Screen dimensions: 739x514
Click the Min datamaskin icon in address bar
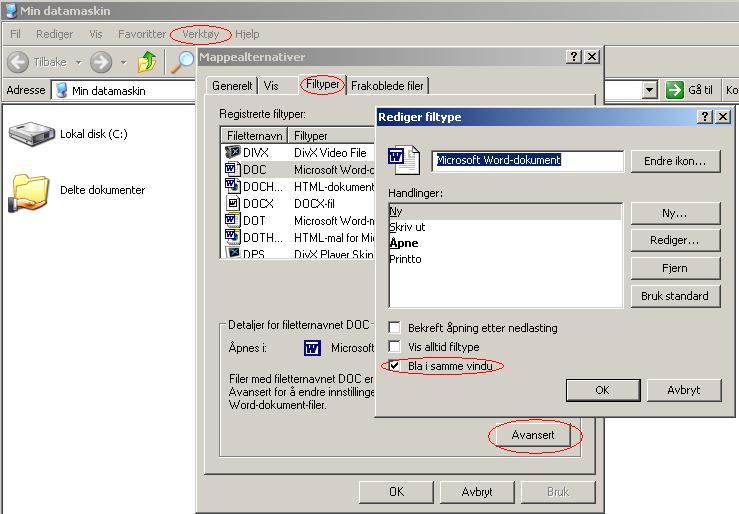pos(61,90)
